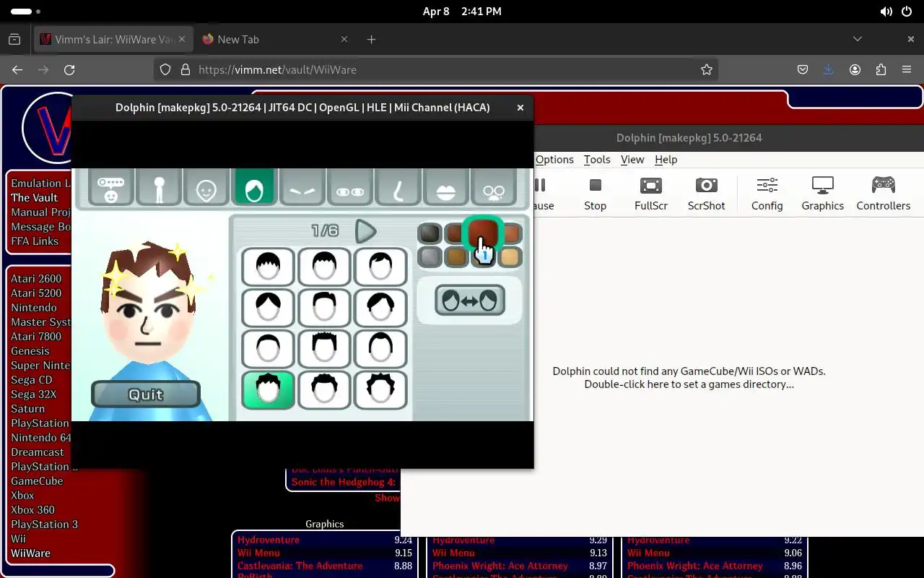Open Atari 2600 system link
The image size is (924, 578).
point(36,278)
